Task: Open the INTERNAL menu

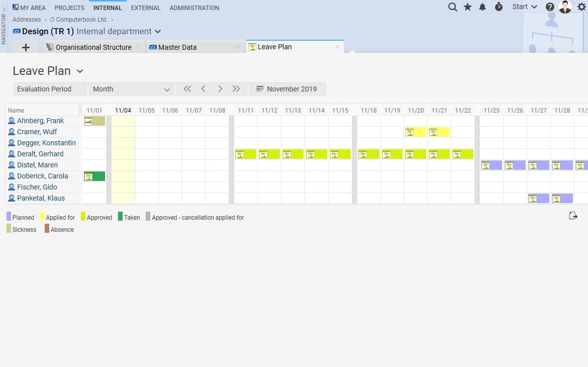Action: pyautogui.click(x=108, y=8)
